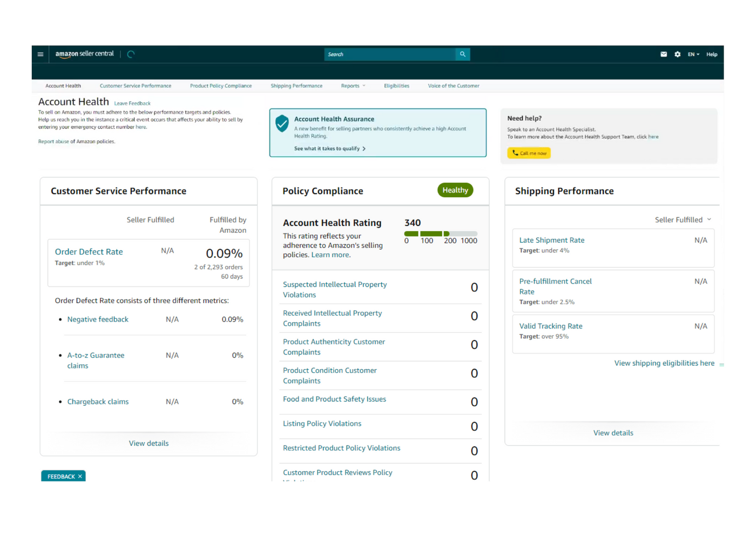756x535 pixels.
Task: Click the 340 health rating score
Action: pyautogui.click(x=413, y=223)
